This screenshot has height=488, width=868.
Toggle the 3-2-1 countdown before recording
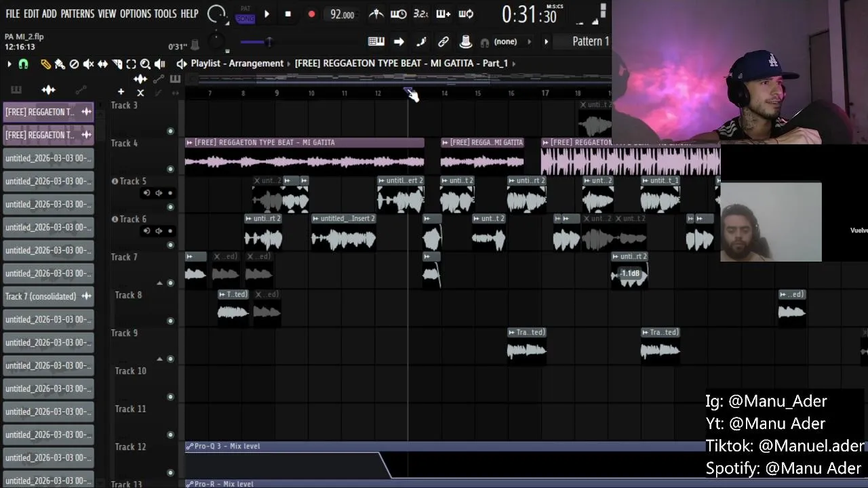click(x=420, y=14)
